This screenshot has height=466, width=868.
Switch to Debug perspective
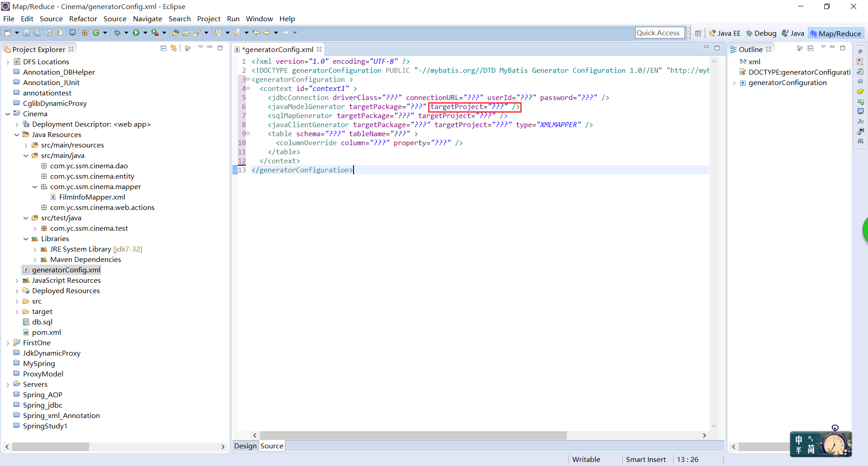click(761, 33)
